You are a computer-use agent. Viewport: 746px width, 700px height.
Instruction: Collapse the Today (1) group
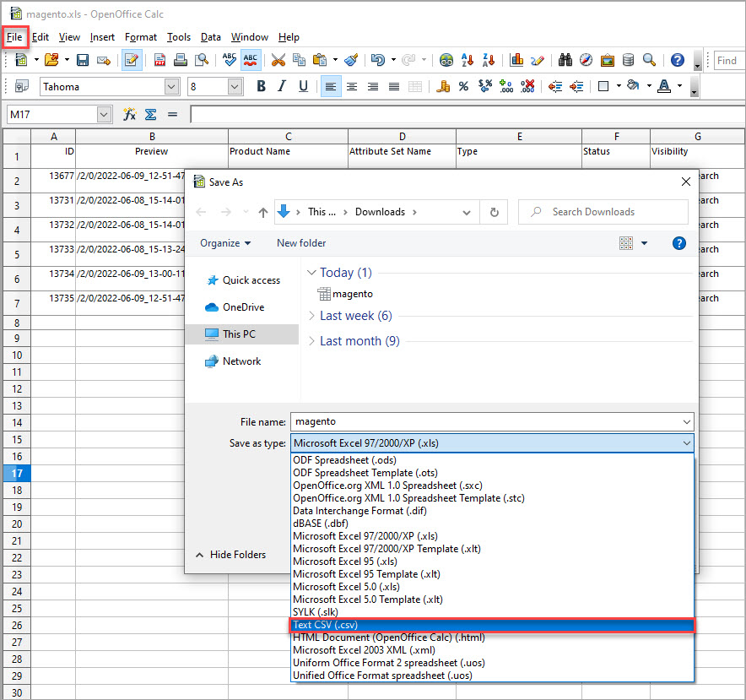311,273
